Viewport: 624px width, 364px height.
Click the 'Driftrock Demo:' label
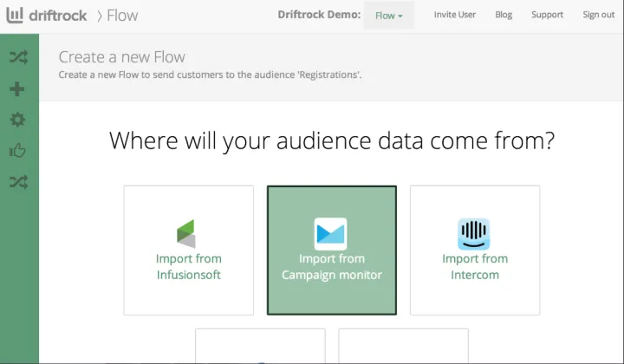[x=319, y=15]
